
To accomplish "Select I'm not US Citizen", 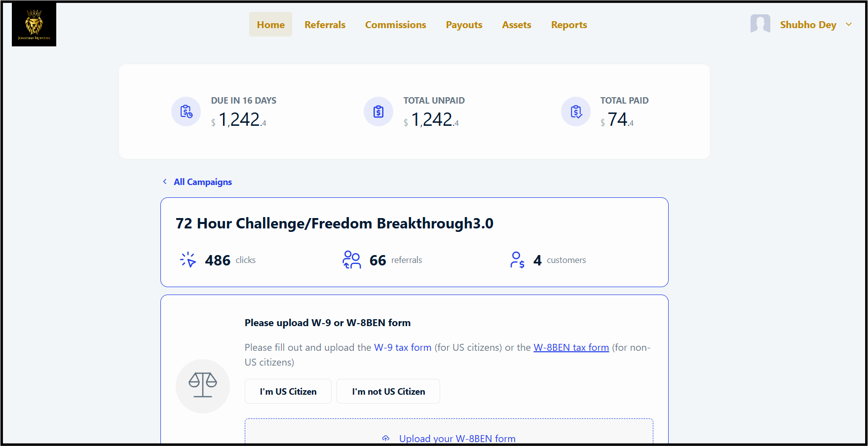I will pos(388,391).
